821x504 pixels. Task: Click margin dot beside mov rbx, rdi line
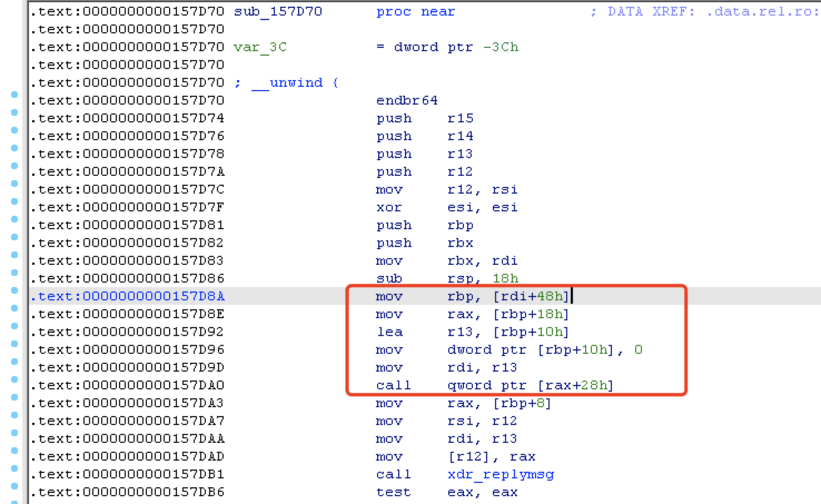tap(14, 255)
